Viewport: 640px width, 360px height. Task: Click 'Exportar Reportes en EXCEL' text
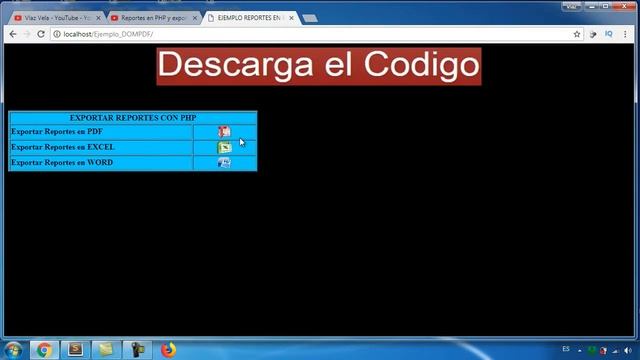(x=63, y=147)
